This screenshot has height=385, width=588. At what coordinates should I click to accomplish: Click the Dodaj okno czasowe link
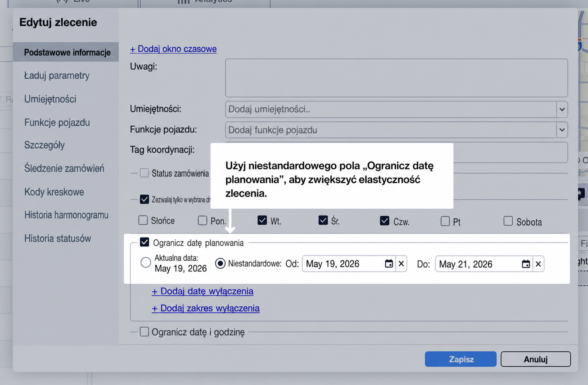coord(173,49)
